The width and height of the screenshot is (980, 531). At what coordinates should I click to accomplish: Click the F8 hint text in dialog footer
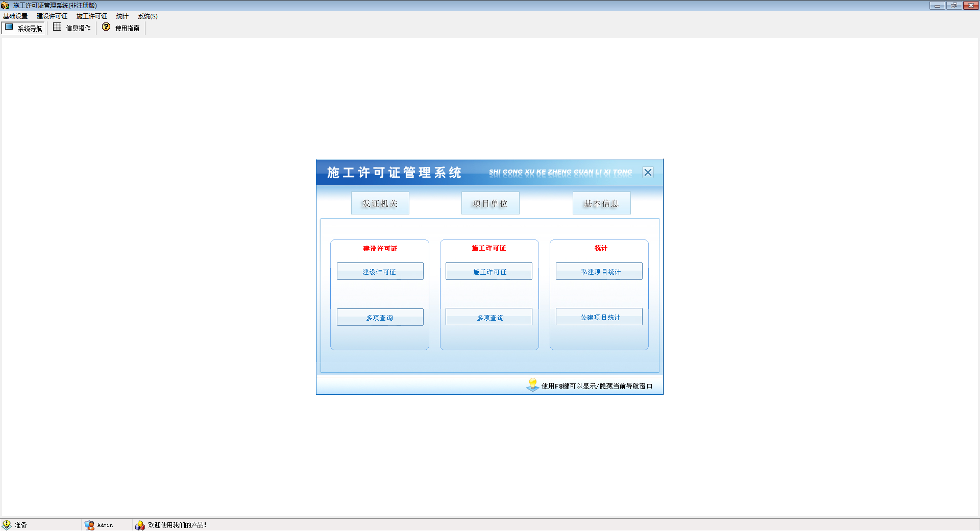[x=597, y=386]
